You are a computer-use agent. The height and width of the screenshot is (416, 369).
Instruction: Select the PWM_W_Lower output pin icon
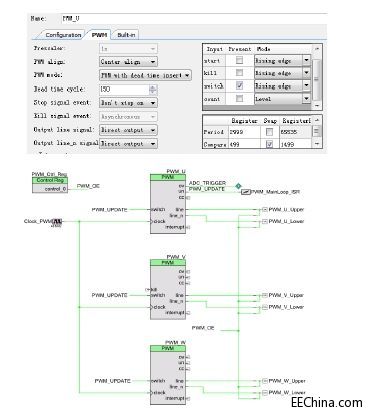point(265,393)
